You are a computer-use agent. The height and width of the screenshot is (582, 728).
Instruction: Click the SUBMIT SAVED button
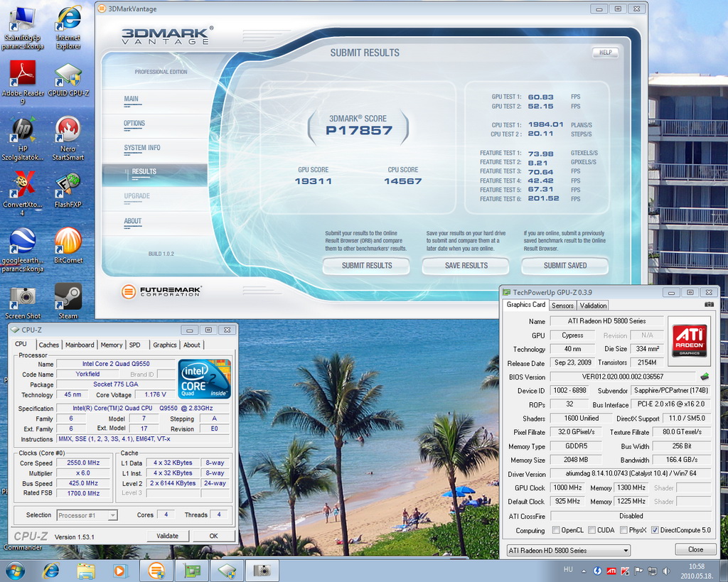coord(565,266)
